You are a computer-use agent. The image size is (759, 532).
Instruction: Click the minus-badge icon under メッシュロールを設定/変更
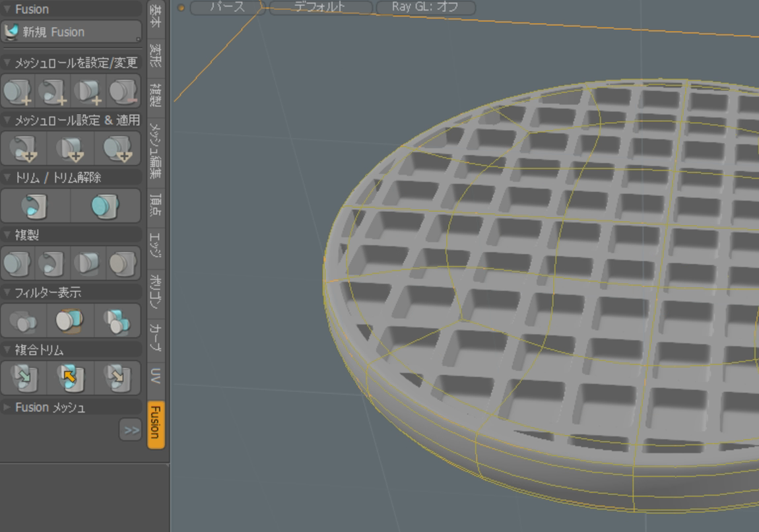coord(123,92)
